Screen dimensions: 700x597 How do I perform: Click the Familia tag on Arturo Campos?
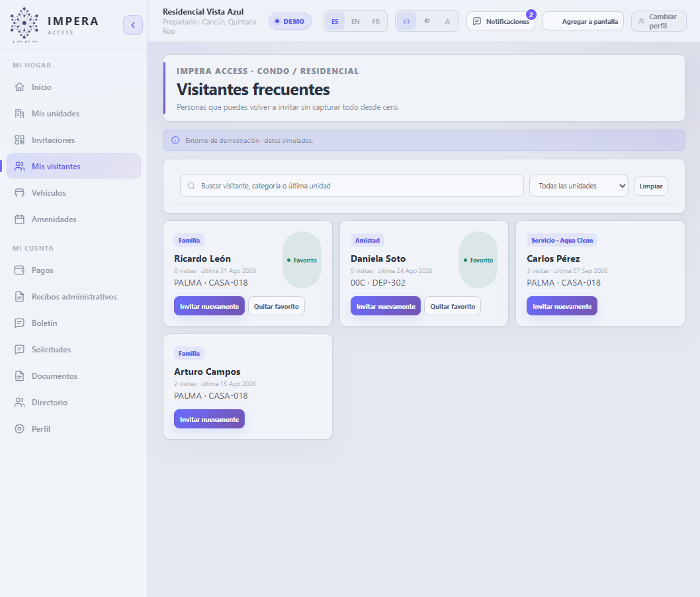(x=189, y=353)
